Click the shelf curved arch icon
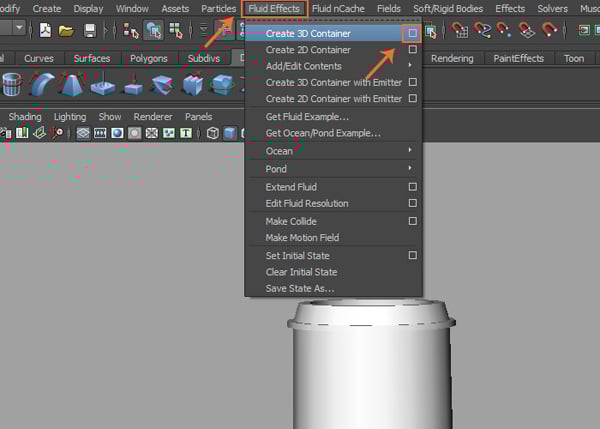This screenshot has width=600, height=429. click(42, 84)
